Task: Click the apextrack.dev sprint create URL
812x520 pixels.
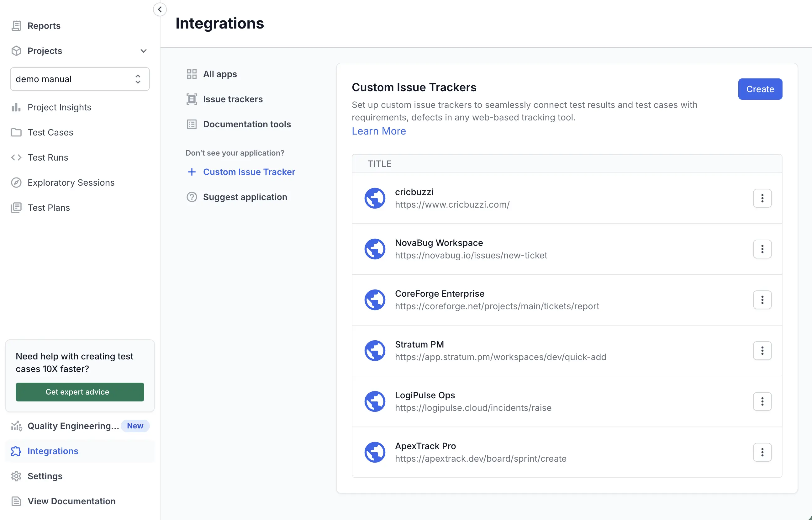Action: [481, 459]
